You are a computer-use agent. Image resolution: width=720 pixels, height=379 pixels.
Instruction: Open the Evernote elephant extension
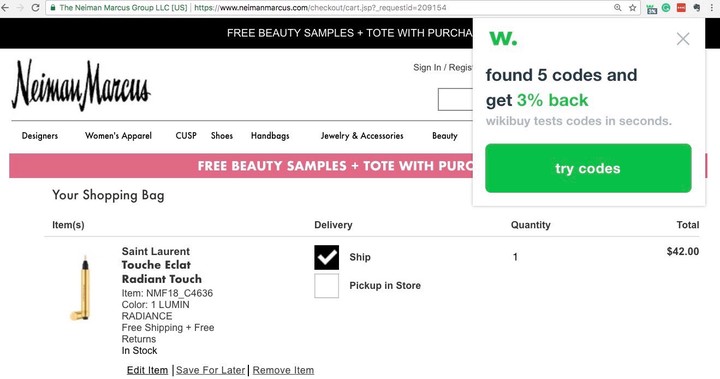click(697, 8)
